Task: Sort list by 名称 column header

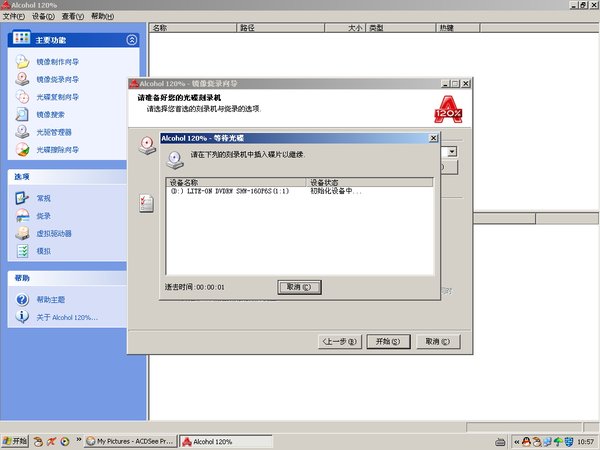Action: tap(192, 28)
